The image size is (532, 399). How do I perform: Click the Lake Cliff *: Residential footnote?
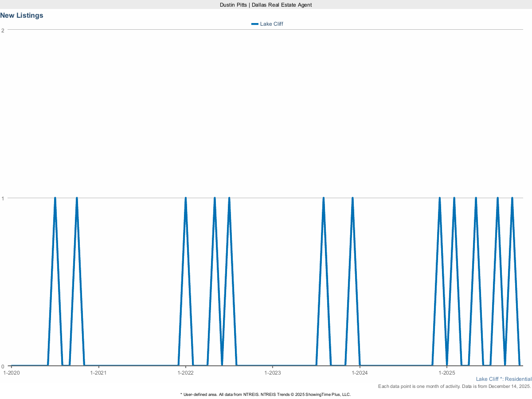(504, 379)
